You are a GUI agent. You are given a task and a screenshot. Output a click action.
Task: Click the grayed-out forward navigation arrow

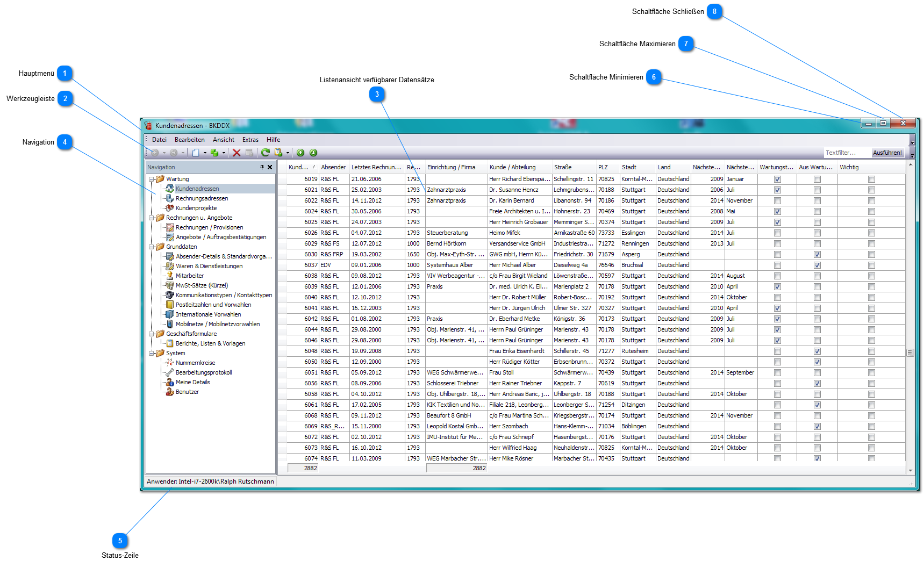[x=174, y=153]
